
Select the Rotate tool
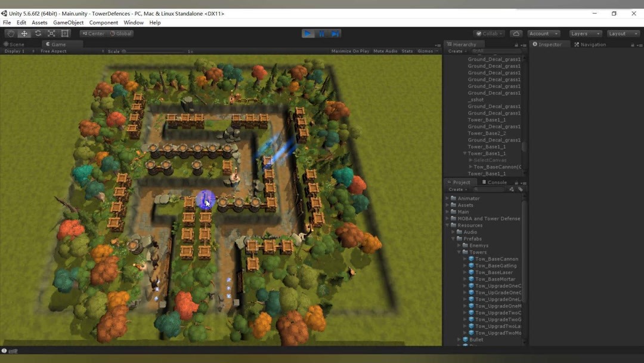pos(37,33)
